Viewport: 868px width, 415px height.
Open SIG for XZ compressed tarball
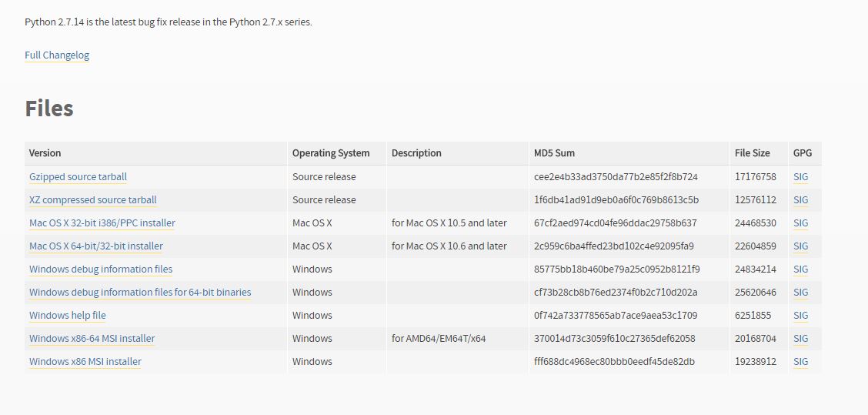pos(800,200)
